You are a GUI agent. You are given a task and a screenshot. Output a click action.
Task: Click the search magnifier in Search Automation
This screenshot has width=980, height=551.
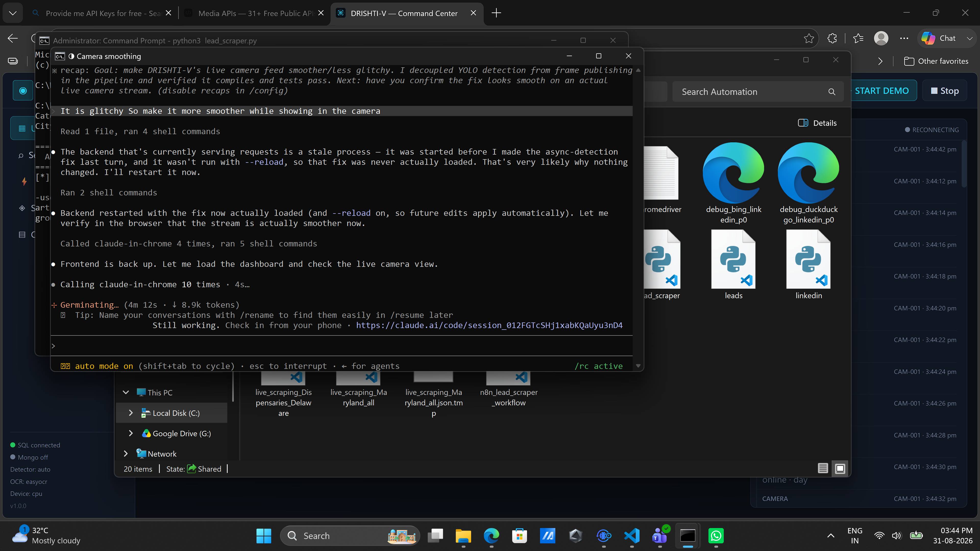832,92
